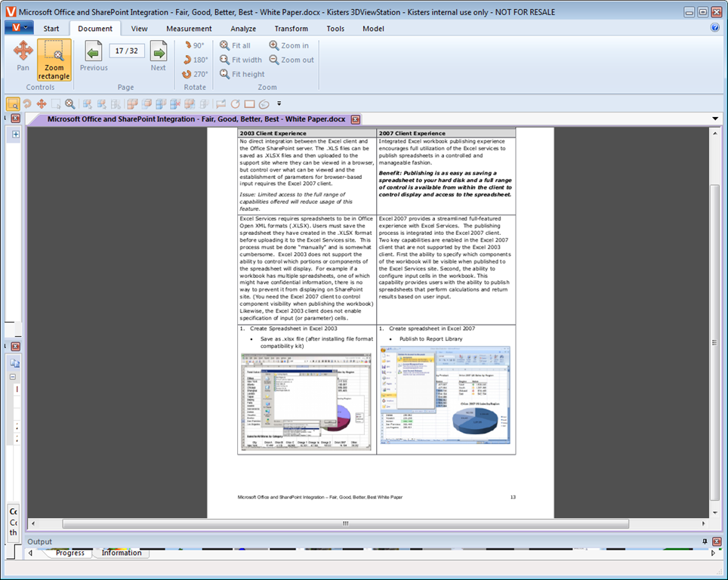Image resolution: width=728 pixels, height=580 pixels.
Task: Select the circle markup tool icon
Action: [x=236, y=103]
